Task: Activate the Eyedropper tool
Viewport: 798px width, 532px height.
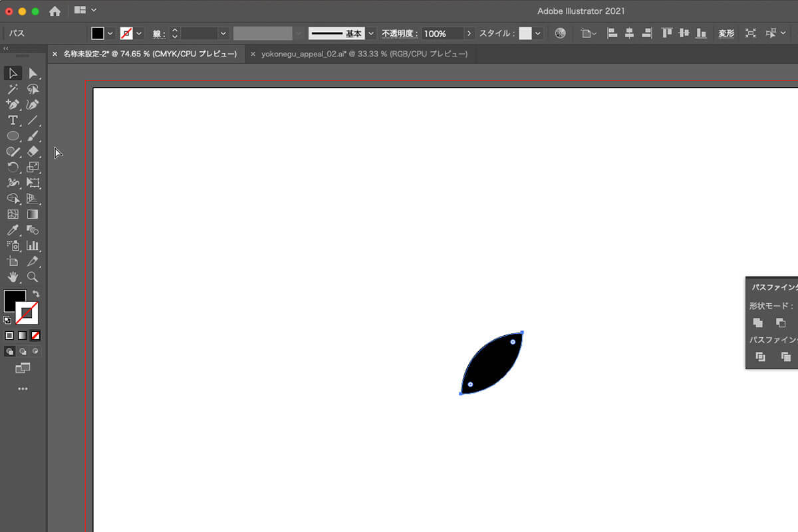Action: click(x=12, y=230)
